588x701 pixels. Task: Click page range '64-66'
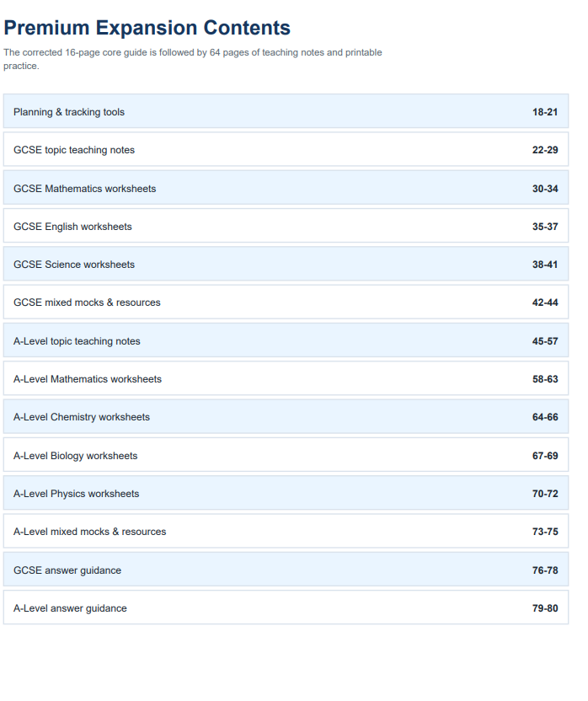click(x=545, y=417)
